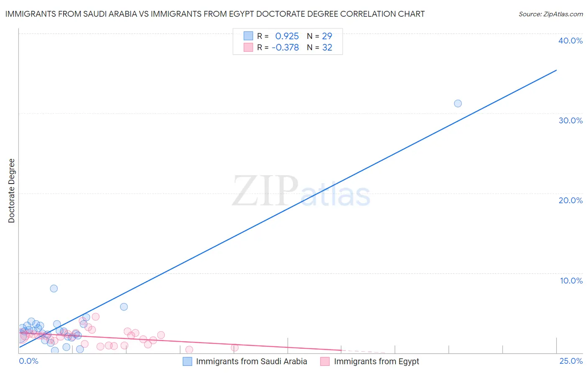The width and height of the screenshot is (588, 373).
Task: Click the N = 32 sample count
Action: point(320,47)
